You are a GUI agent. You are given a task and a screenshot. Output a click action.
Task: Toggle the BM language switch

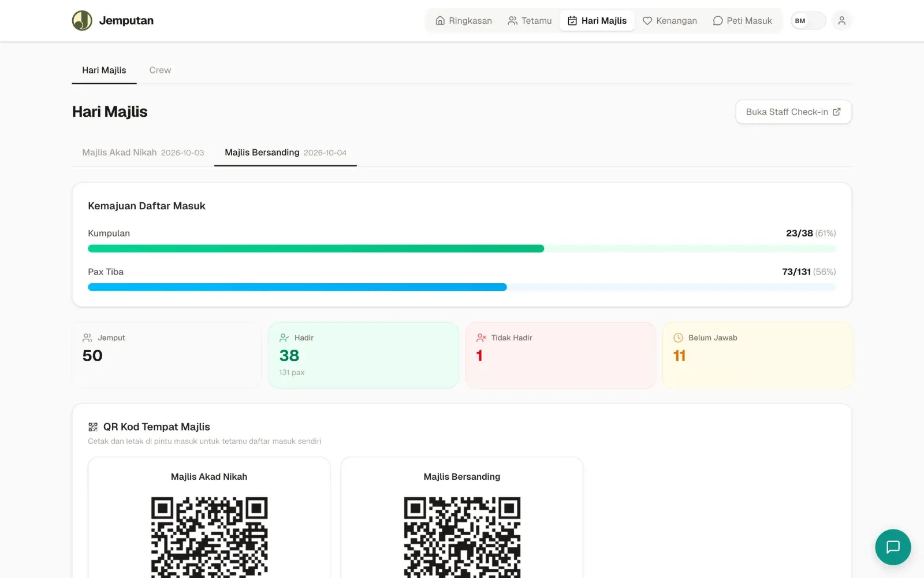(x=808, y=21)
